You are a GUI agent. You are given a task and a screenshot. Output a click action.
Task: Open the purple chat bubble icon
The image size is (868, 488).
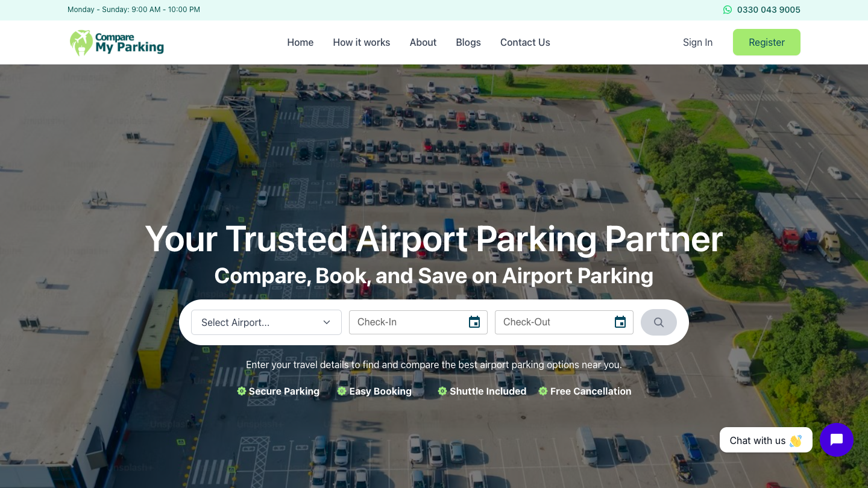pos(837,440)
